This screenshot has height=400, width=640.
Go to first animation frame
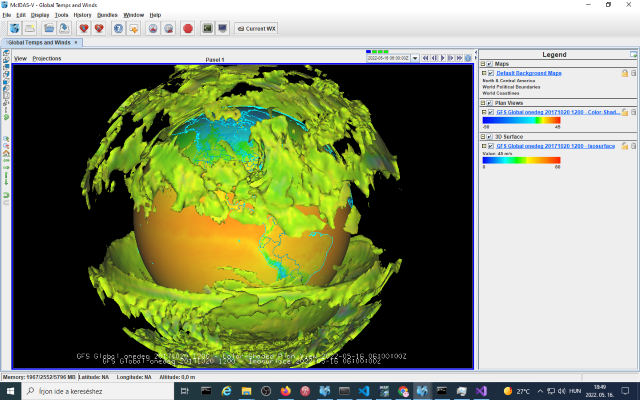425,58
